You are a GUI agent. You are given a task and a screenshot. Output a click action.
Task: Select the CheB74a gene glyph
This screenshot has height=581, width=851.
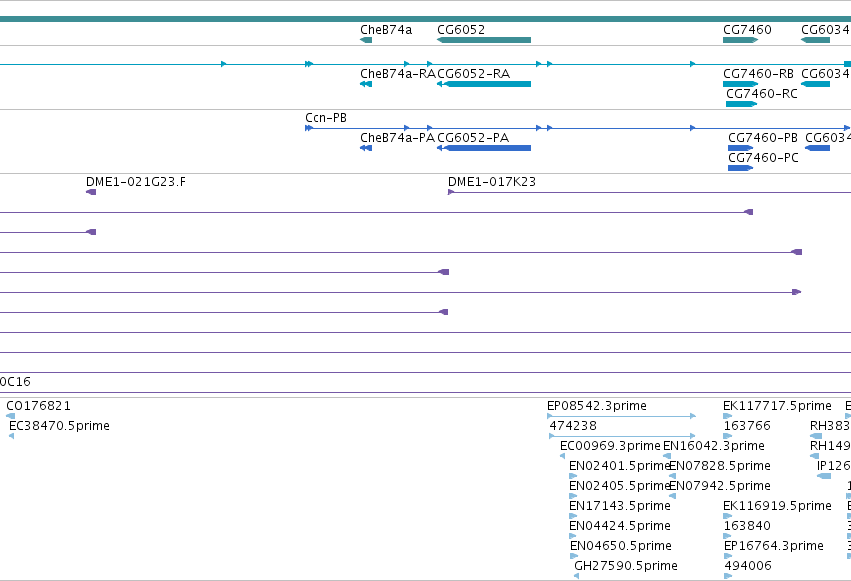point(366,40)
